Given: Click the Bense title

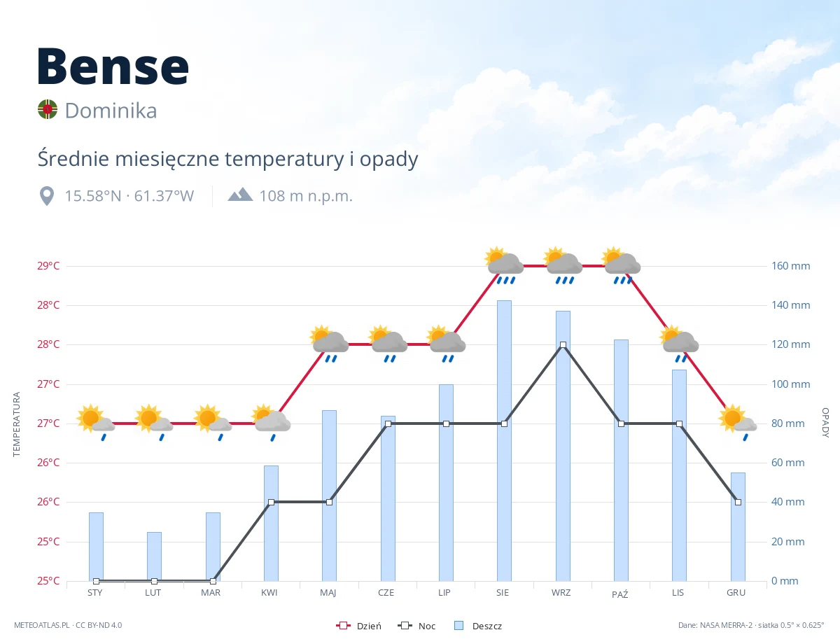Looking at the screenshot, I should pyautogui.click(x=113, y=66).
